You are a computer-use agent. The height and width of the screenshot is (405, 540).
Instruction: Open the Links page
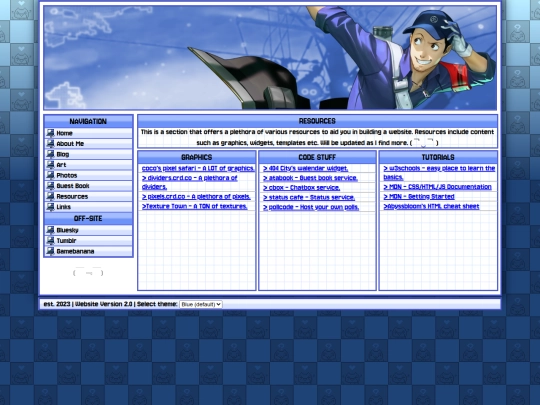89,207
